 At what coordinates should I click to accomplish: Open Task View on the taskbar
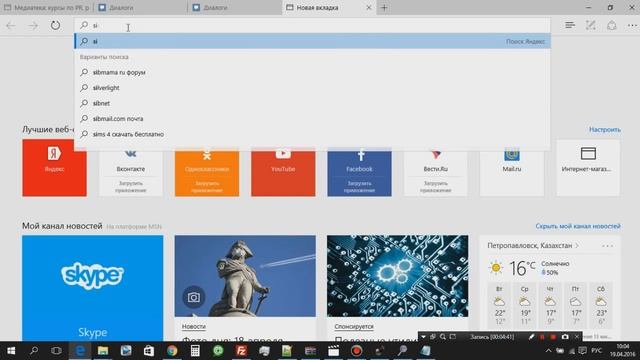(57, 351)
